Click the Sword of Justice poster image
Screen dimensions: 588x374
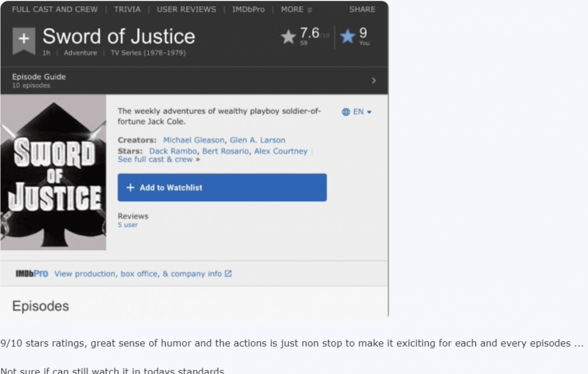pos(53,172)
